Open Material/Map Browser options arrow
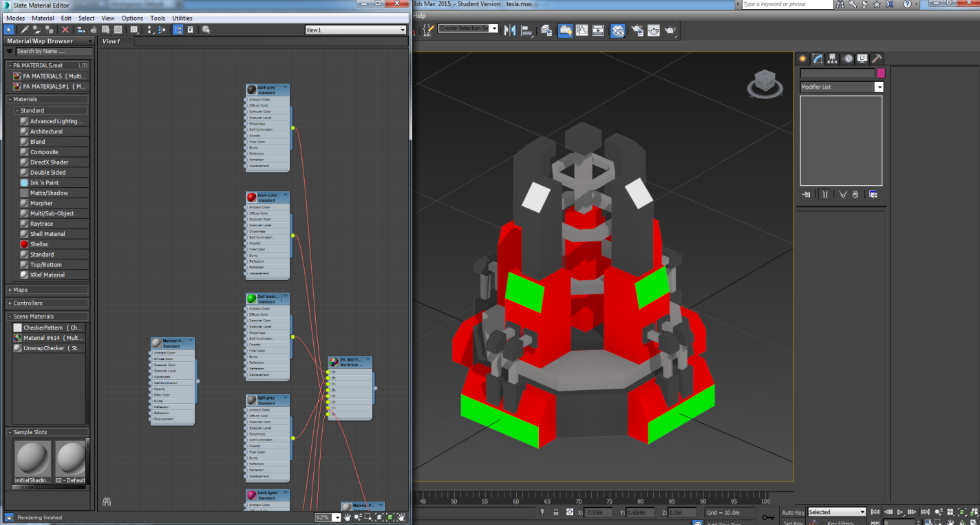The height and width of the screenshot is (525, 980). tap(10, 52)
